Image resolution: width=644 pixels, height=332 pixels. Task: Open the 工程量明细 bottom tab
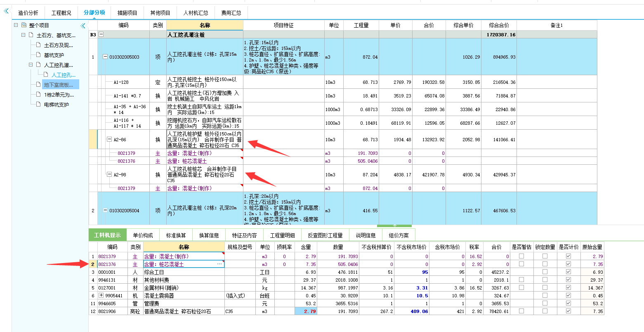point(283,235)
